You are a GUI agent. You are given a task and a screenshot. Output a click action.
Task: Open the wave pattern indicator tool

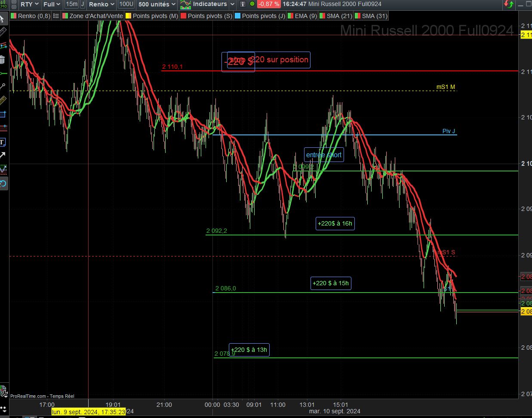pyautogui.click(x=3, y=169)
